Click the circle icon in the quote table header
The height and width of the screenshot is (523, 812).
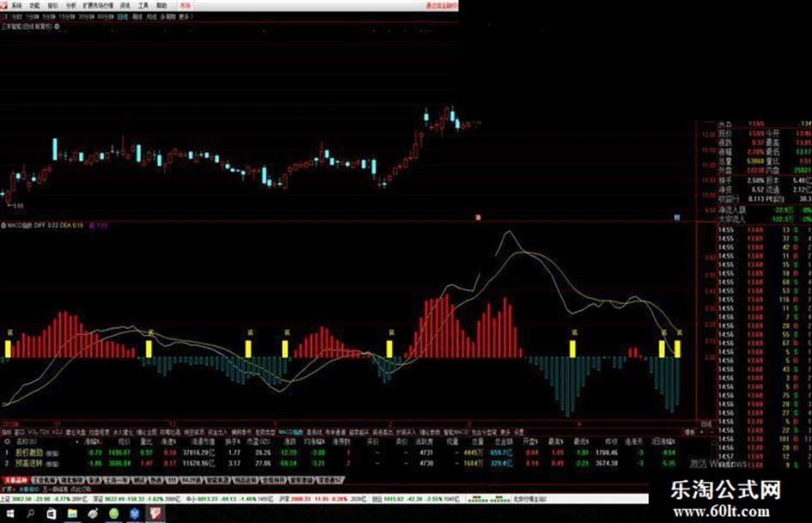[7, 441]
